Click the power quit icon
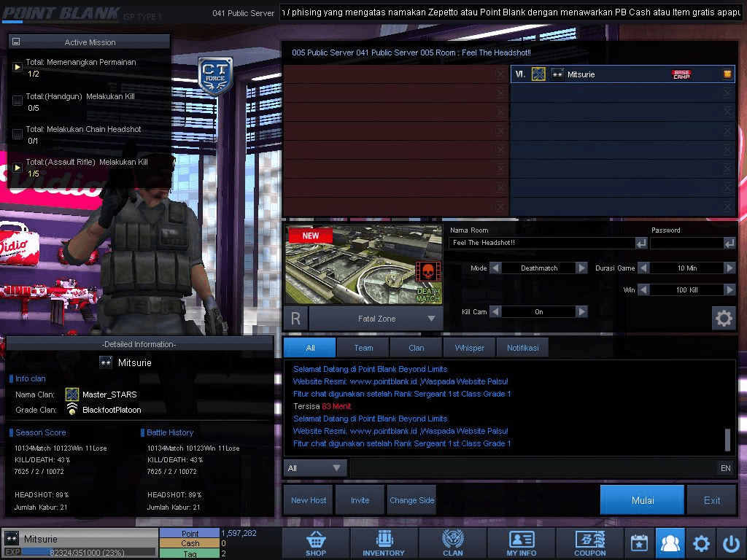The image size is (747, 560). point(731,542)
